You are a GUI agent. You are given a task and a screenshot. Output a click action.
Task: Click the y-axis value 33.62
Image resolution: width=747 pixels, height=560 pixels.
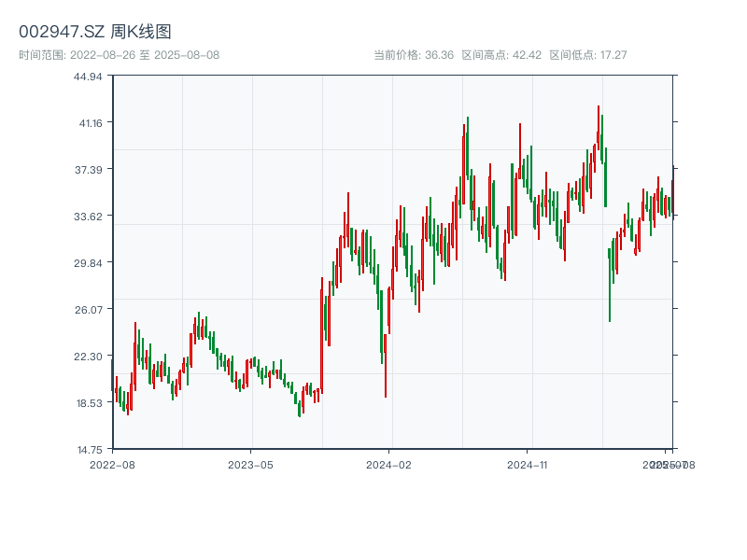pyautogui.click(x=88, y=217)
